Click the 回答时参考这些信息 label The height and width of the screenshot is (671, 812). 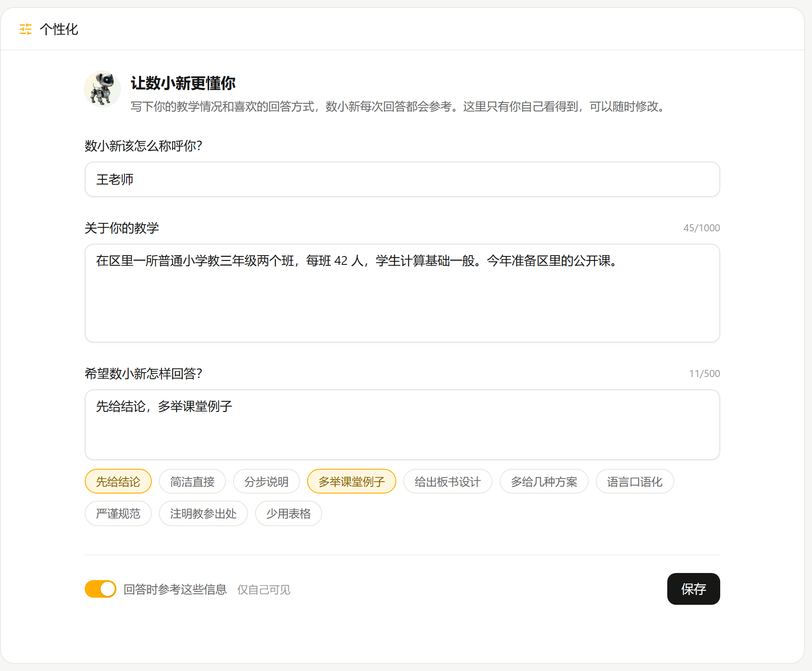(175, 589)
